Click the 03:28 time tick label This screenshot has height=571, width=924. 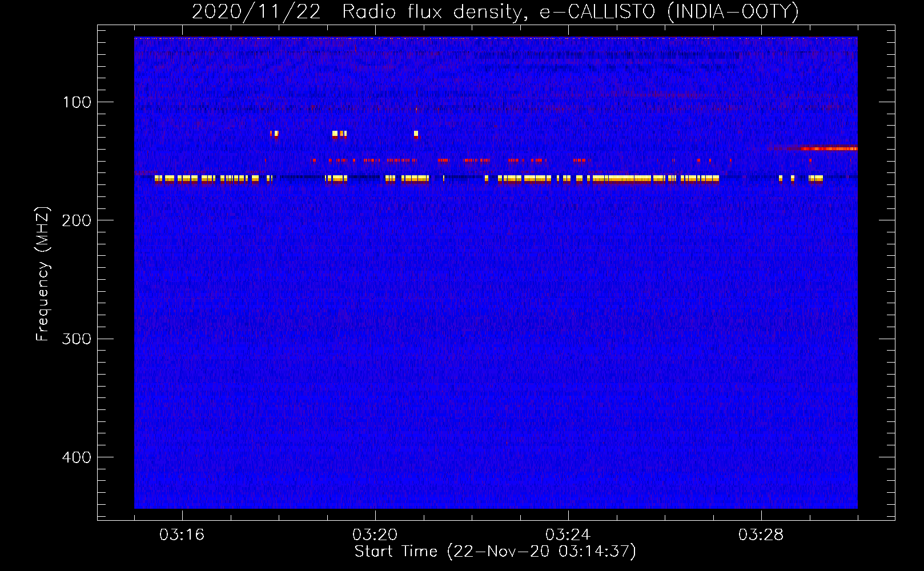tap(761, 535)
